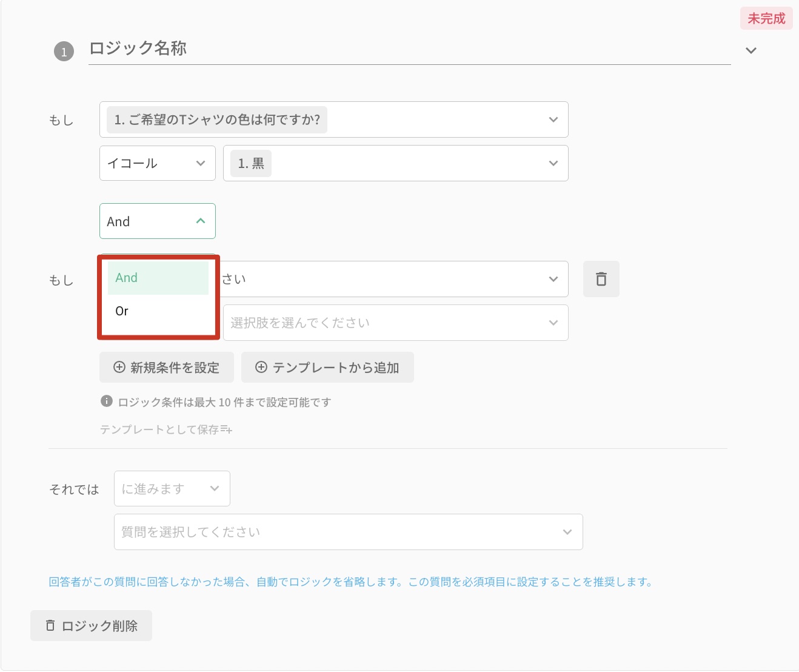
Task: Click the 未完成 status badge
Action: (766, 19)
